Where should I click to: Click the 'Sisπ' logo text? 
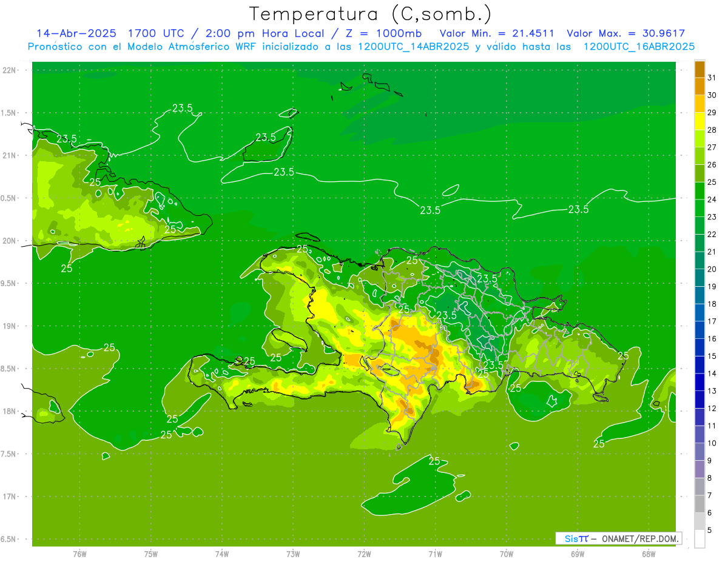coord(576,538)
